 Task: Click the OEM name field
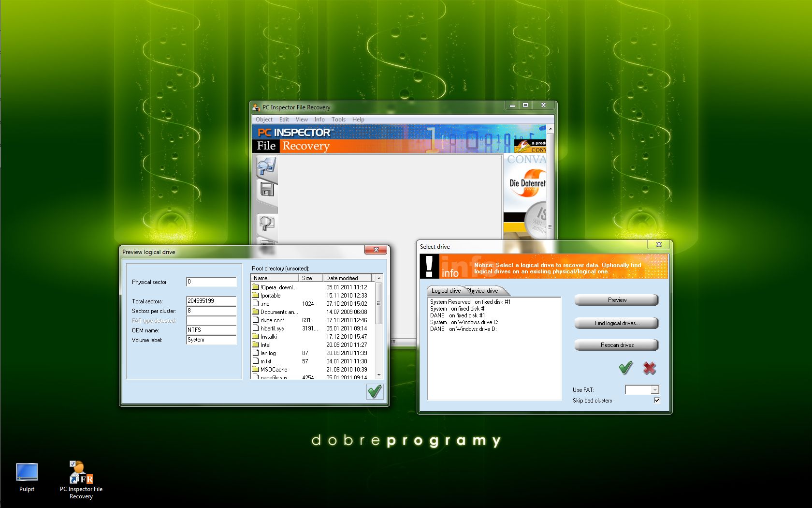(211, 330)
